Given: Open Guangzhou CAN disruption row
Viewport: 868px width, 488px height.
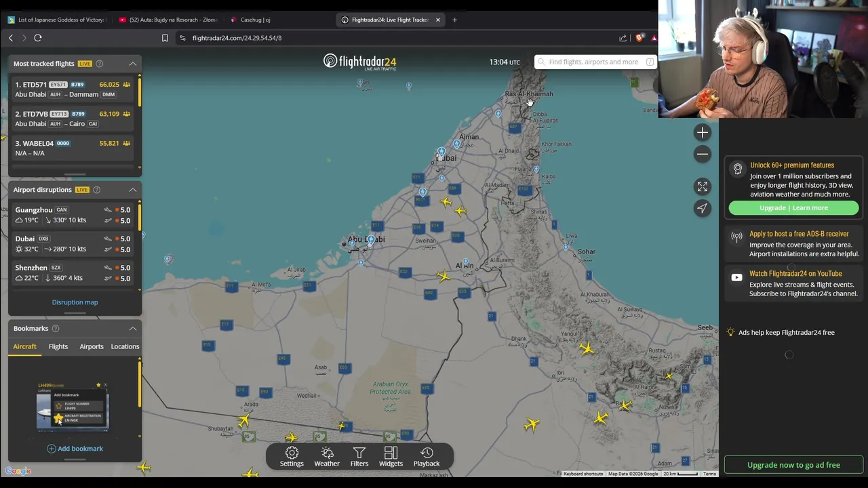Looking at the screenshot, I should pos(73,215).
